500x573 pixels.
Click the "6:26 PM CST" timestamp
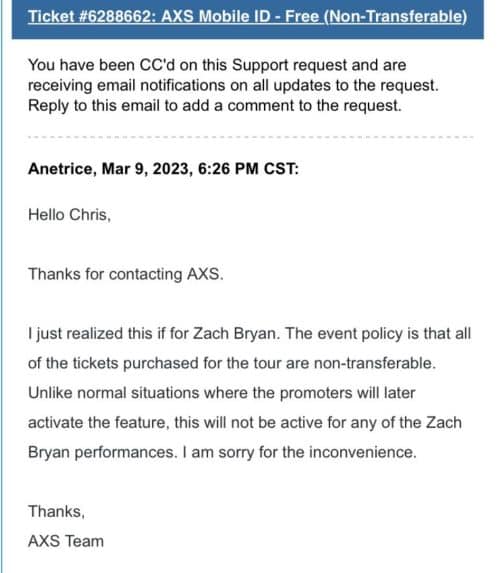tap(248, 169)
